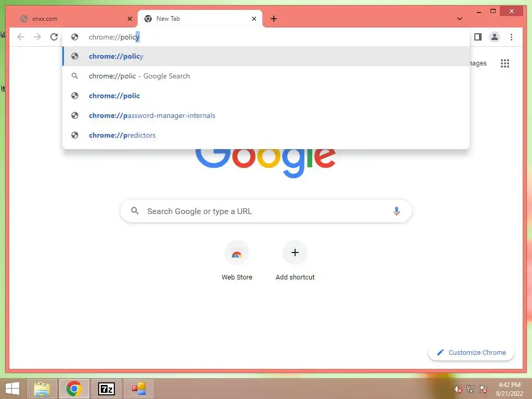Image resolution: width=532 pixels, height=399 pixels.
Task: Select the New Tab tab
Action: [x=200, y=19]
